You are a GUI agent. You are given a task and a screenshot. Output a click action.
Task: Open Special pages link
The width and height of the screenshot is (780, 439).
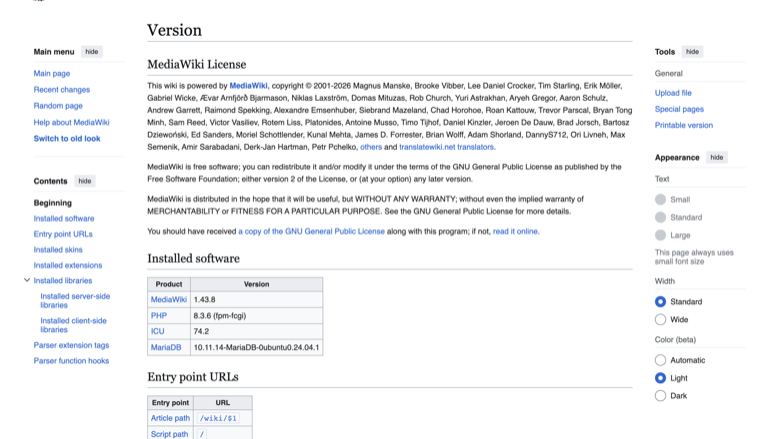pyautogui.click(x=679, y=109)
